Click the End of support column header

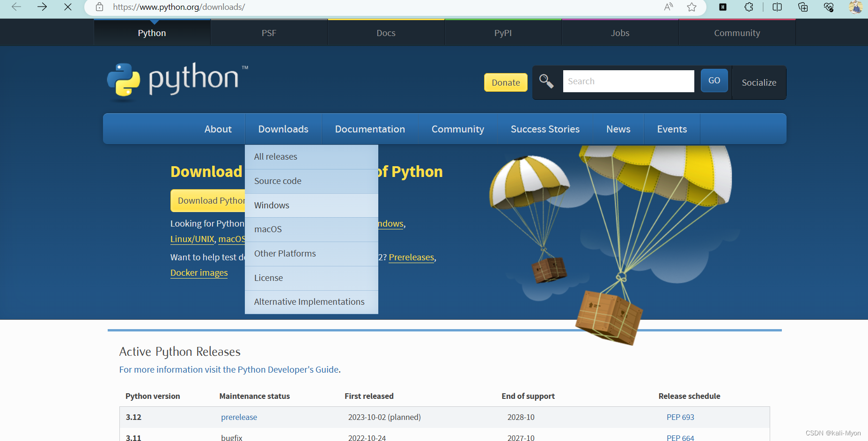pyautogui.click(x=528, y=396)
